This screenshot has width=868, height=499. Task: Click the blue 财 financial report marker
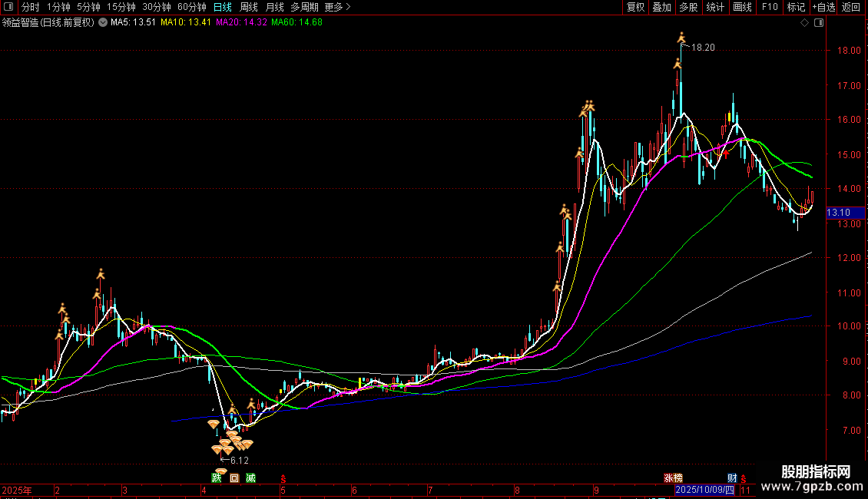[732, 478]
